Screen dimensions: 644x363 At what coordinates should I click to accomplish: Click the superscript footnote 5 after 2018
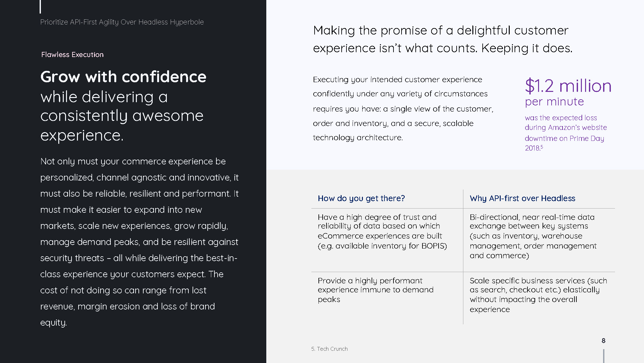[x=542, y=147]
